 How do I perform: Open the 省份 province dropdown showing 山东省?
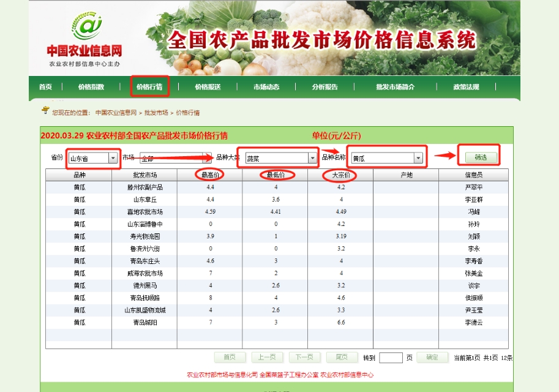click(112, 158)
